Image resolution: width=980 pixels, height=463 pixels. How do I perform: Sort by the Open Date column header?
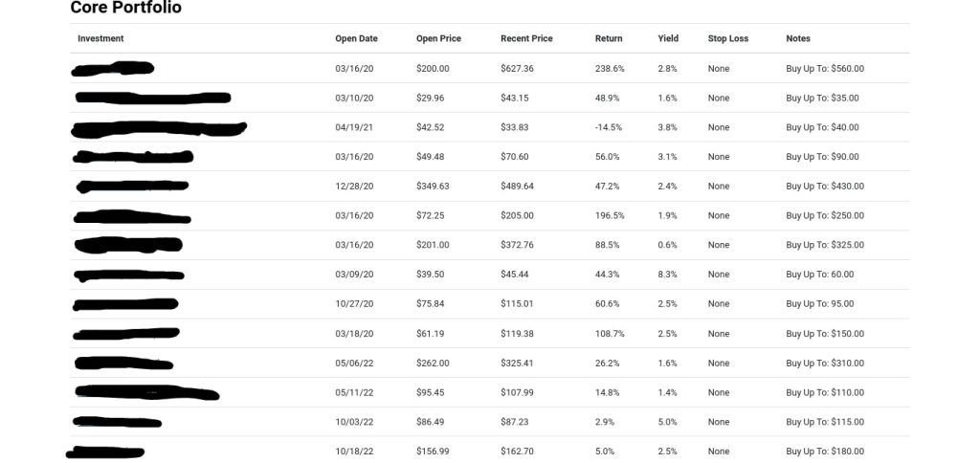(356, 39)
